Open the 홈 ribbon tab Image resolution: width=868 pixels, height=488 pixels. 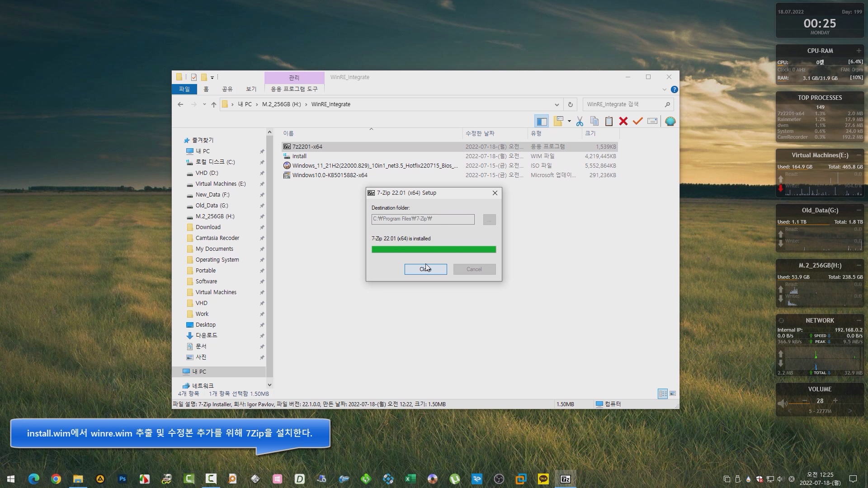pos(206,89)
